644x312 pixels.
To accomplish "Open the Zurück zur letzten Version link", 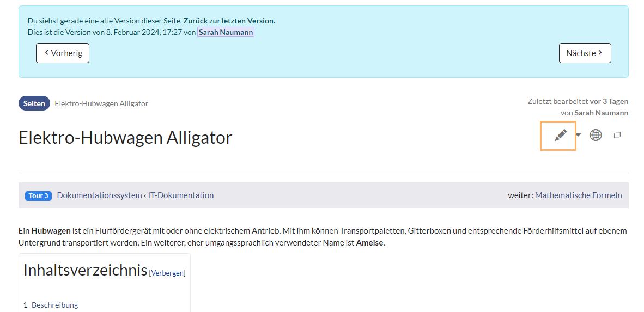I will [228, 21].
